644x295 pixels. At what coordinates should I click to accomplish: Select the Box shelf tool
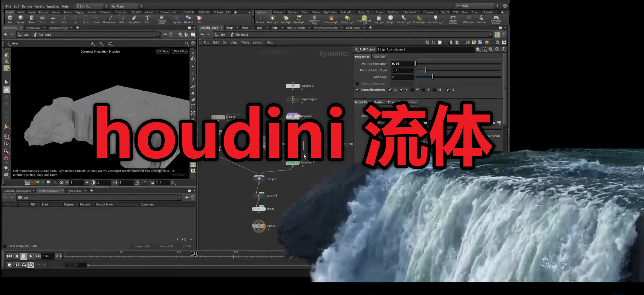click(10, 19)
